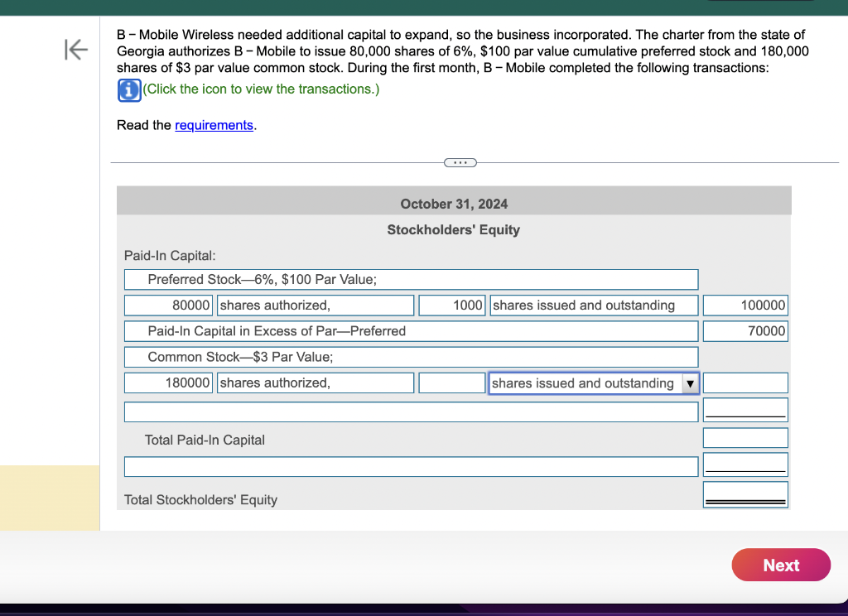The height and width of the screenshot is (616, 848).
Task: Click the excess of par amount field showing 70000
Action: point(745,331)
